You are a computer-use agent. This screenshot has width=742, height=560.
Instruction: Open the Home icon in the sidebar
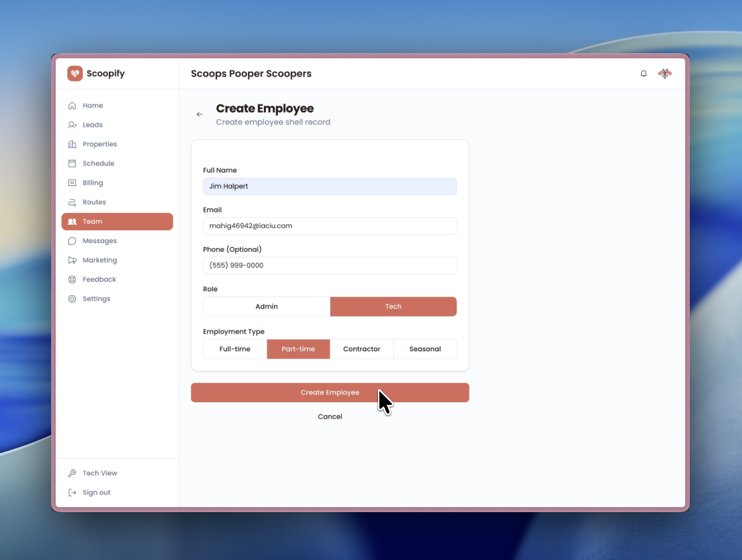72,106
